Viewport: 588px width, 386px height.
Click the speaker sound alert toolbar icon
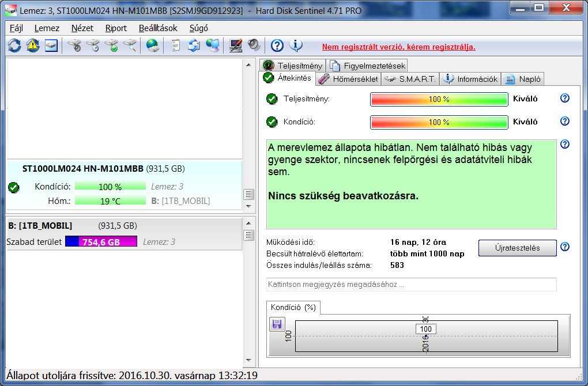[254, 46]
